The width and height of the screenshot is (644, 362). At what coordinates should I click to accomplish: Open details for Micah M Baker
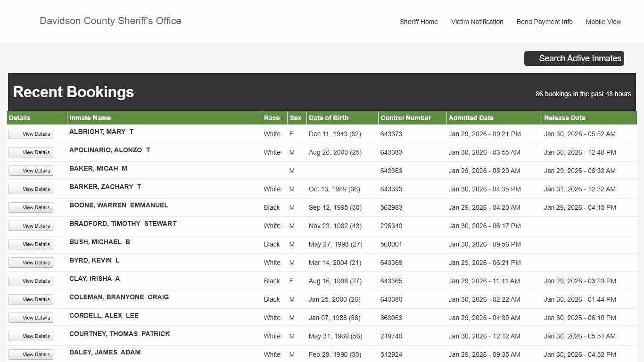31,171
